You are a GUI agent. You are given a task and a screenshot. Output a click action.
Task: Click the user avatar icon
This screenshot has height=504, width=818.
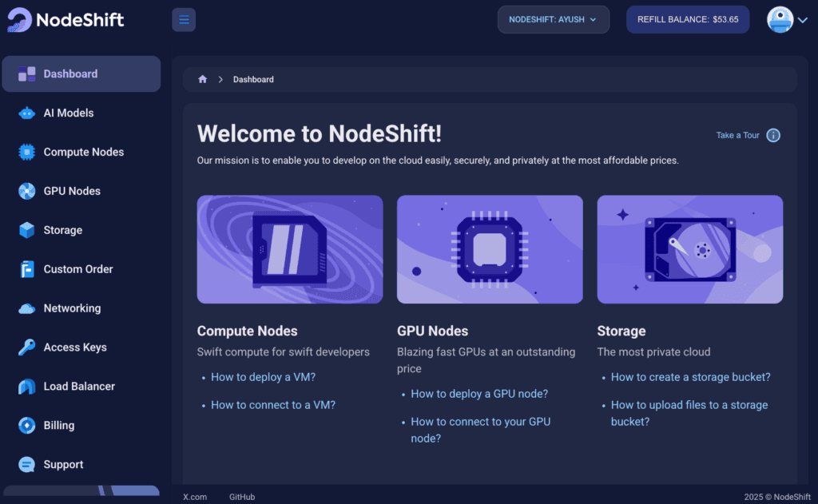click(x=780, y=20)
